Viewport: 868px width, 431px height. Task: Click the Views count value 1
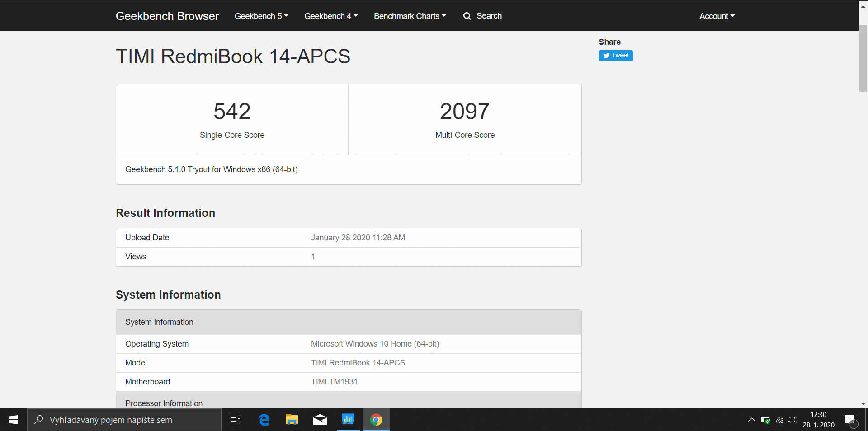point(313,257)
